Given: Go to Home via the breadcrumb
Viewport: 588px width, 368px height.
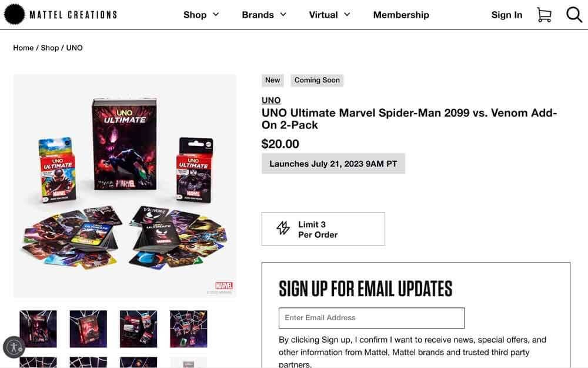Looking at the screenshot, I should (24, 48).
